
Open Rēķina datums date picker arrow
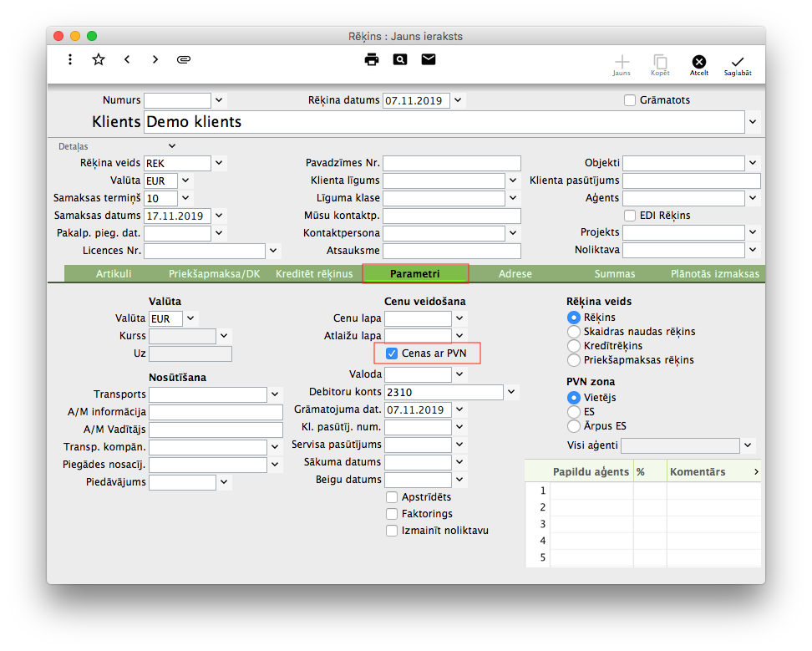pyautogui.click(x=459, y=100)
